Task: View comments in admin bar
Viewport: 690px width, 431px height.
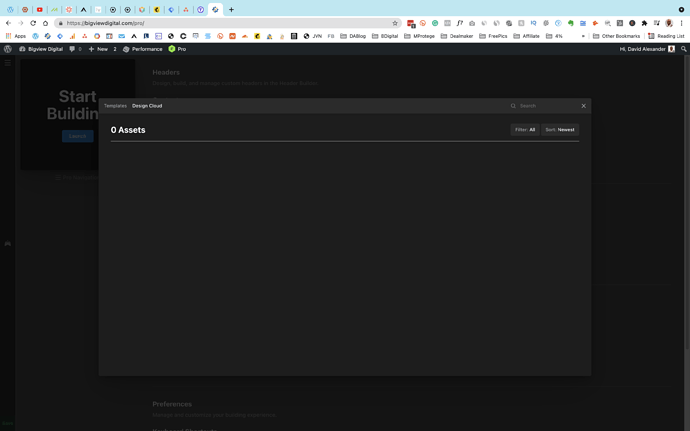Action: point(75,49)
